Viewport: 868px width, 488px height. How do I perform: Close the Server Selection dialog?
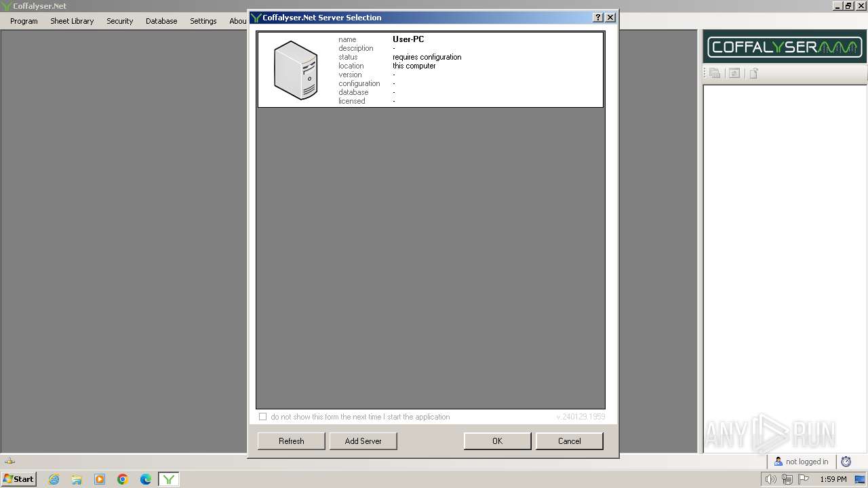pos(610,18)
